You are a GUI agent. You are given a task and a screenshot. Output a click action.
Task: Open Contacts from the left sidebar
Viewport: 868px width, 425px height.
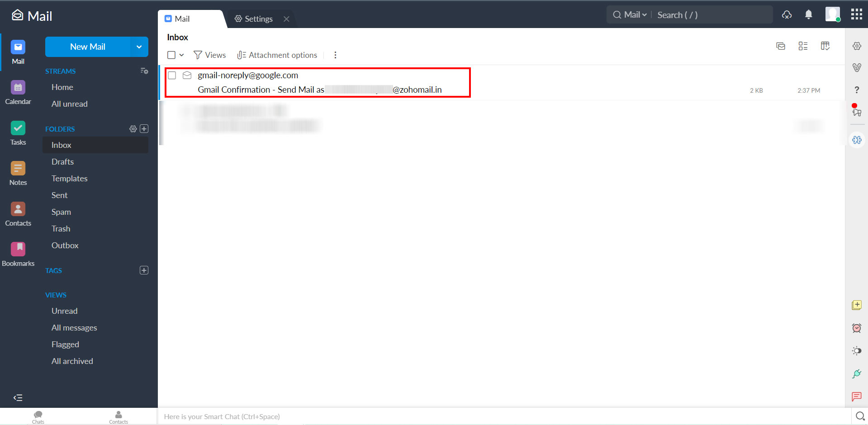point(18,213)
